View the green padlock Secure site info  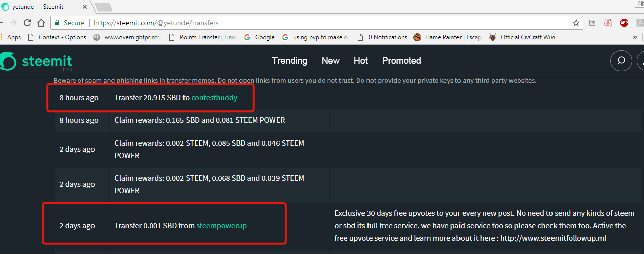(x=70, y=23)
